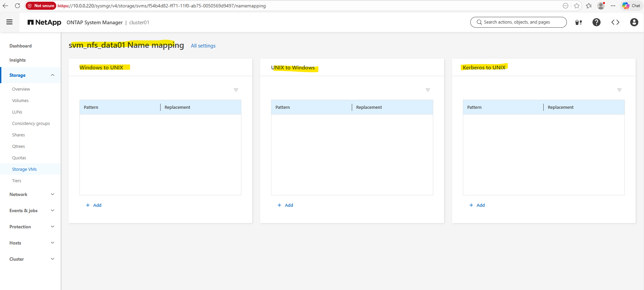644x290 pixels.
Task: Open the Copilot Chat button
Action: click(x=631, y=6)
